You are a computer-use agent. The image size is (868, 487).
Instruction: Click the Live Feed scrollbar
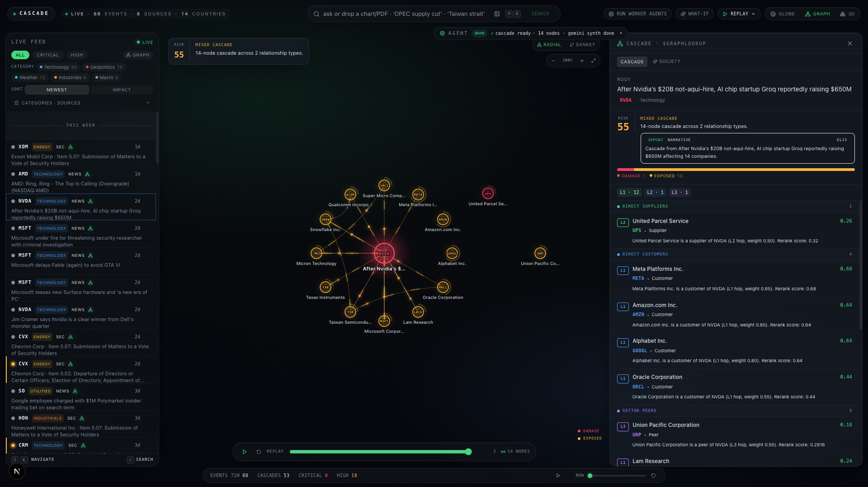pyautogui.click(x=157, y=138)
